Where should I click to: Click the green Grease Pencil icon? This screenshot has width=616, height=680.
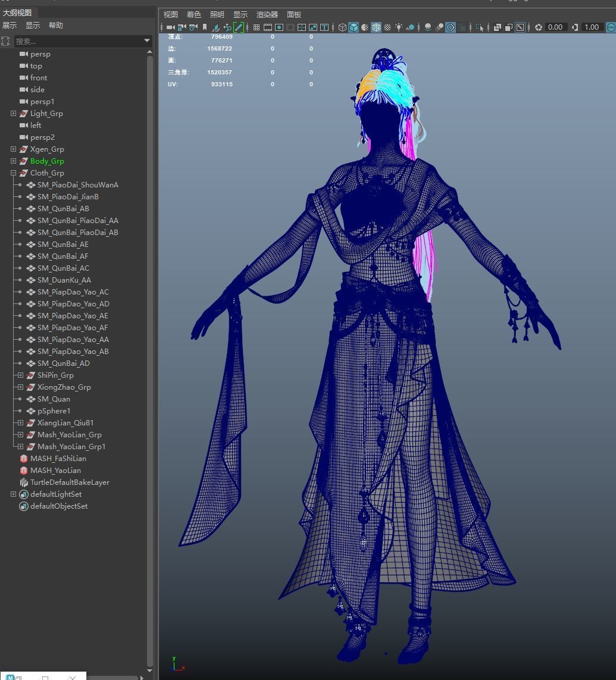pos(239,27)
